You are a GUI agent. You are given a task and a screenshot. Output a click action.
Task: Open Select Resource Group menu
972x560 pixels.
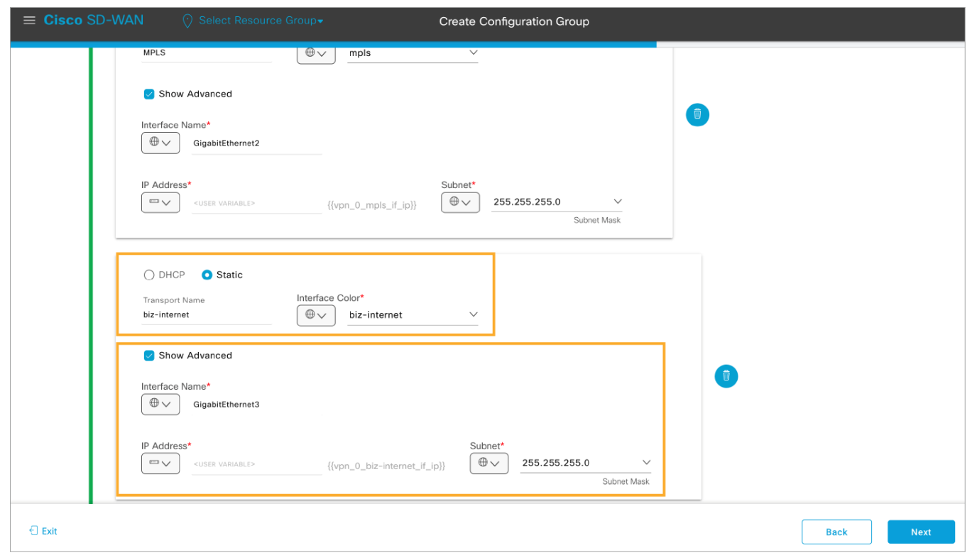click(x=260, y=21)
